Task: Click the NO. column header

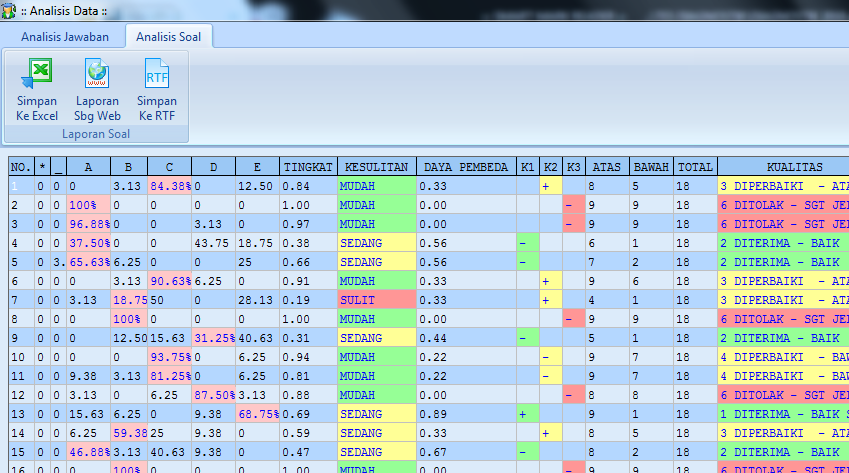Action: (x=21, y=167)
